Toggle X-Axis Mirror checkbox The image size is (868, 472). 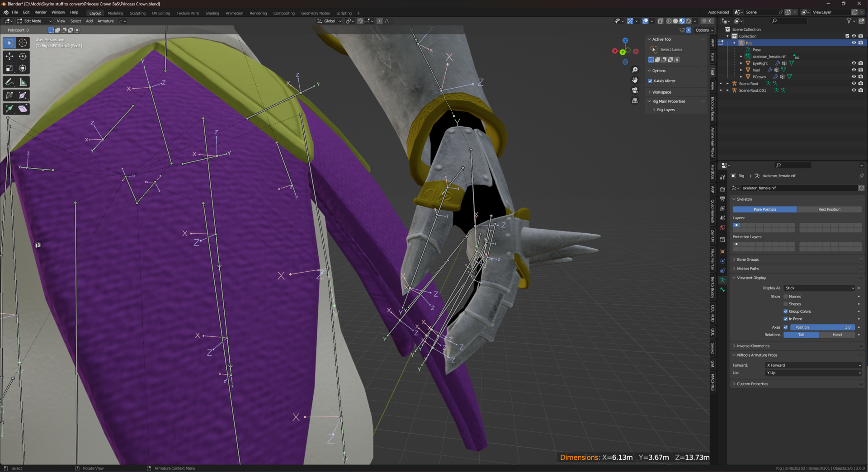pyautogui.click(x=650, y=81)
